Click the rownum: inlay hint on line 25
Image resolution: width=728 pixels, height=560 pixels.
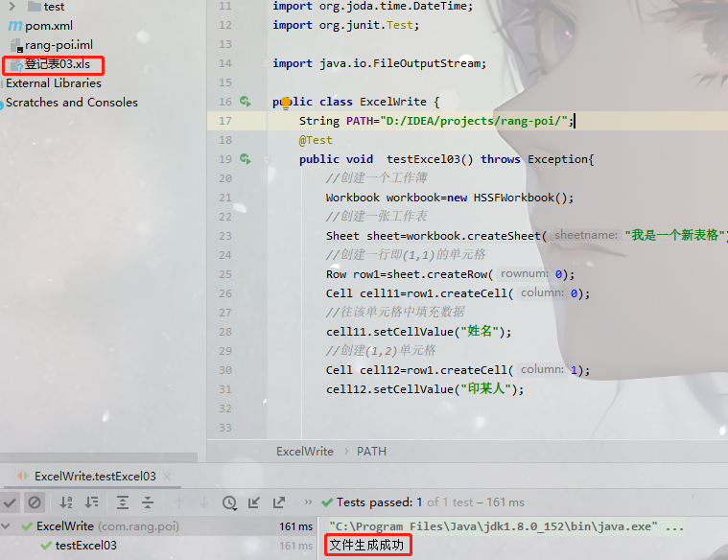(525, 274)
